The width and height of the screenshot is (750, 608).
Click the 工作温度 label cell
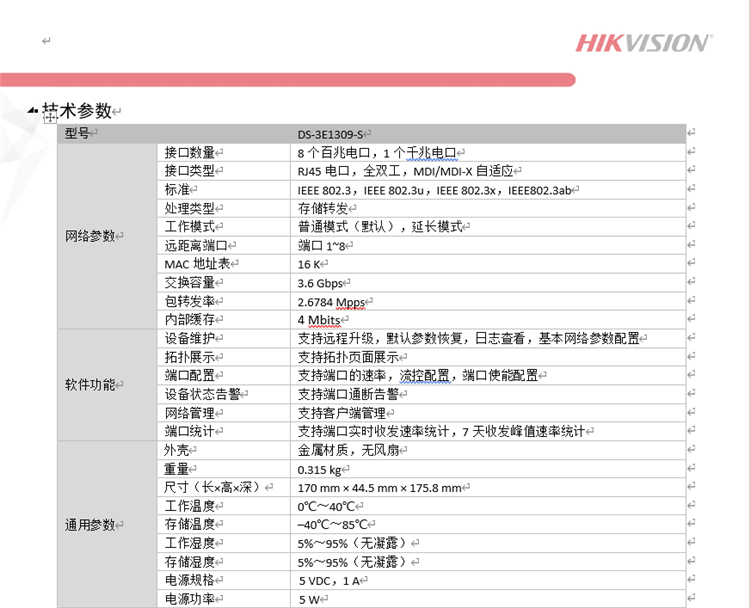223,506
